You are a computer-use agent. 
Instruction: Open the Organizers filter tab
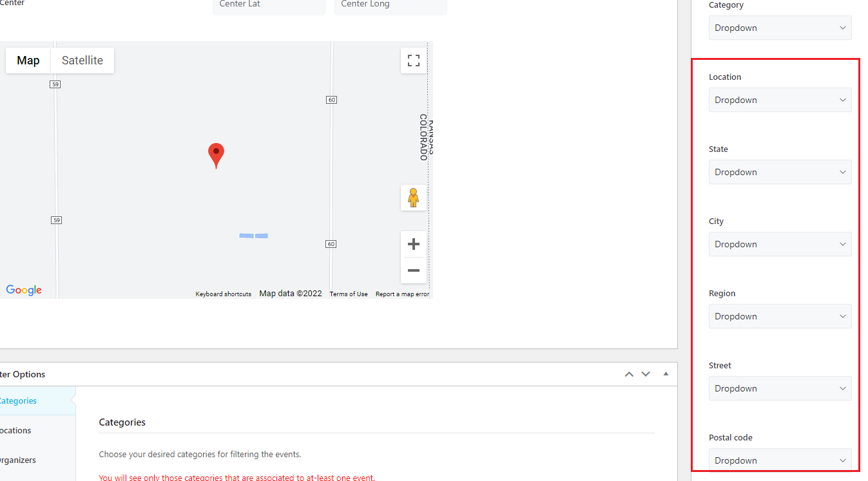coord(17,460)
